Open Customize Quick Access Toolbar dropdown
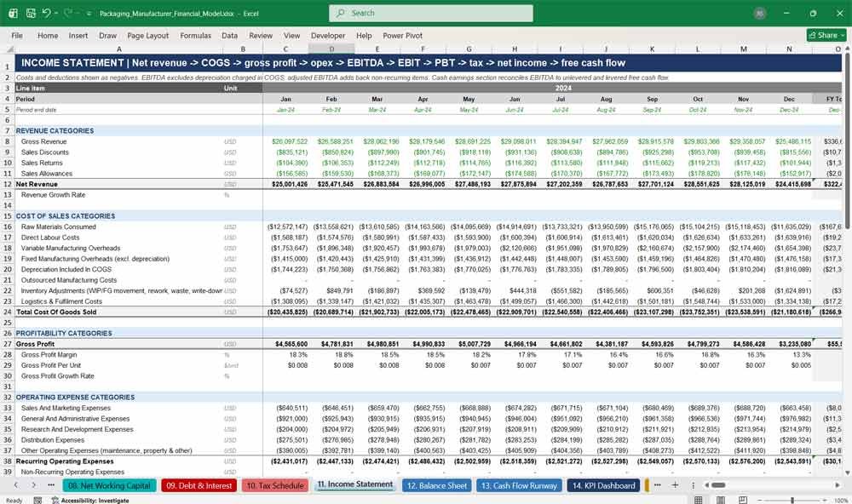Viewport: 852px width, 504px height. click(x=89, y=14)
